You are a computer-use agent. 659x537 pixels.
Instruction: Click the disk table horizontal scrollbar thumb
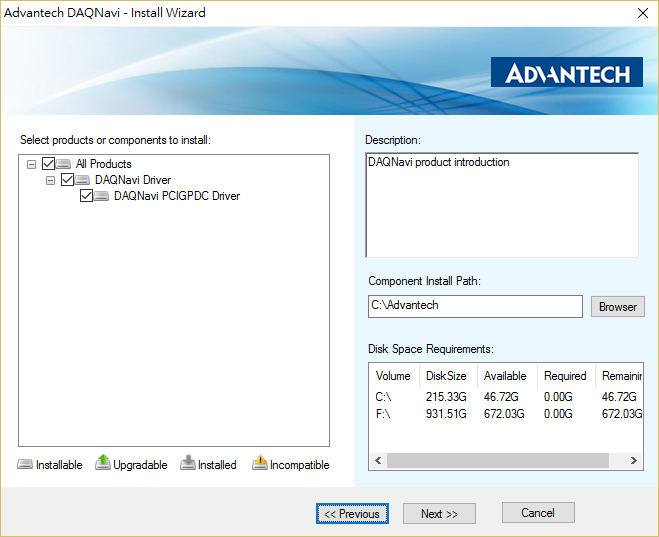(x=498, y=461)
